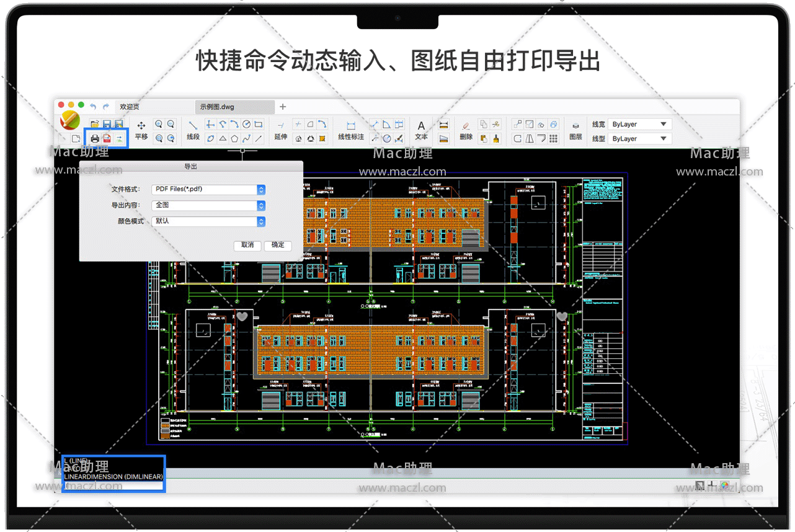Click the Print icon in the toolbar

(95, 138)
